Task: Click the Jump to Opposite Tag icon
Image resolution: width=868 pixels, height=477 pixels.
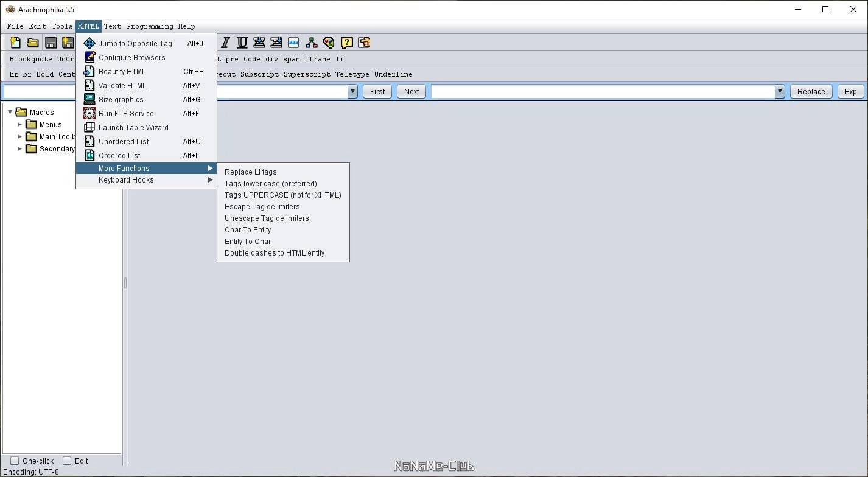Action: click(x=89, y=43)
